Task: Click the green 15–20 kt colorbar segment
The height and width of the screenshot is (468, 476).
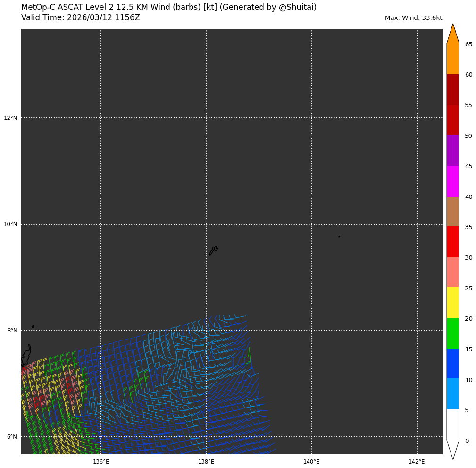Action: [x=453, y=333]
